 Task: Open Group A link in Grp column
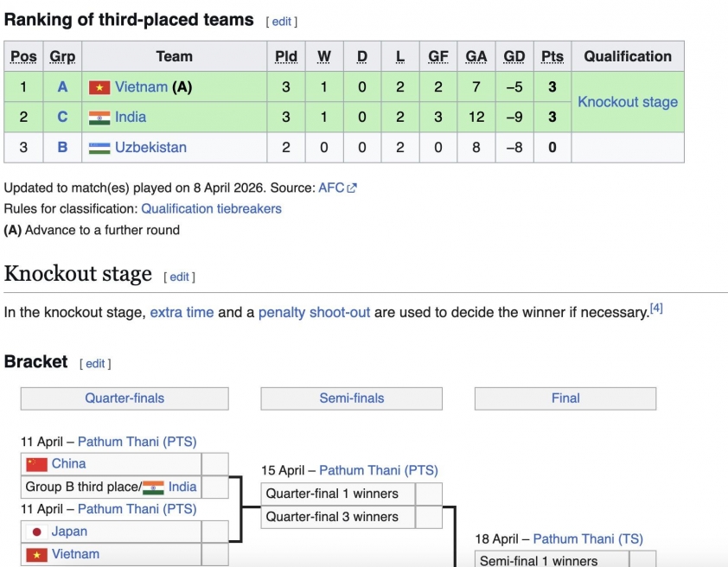click(x=62, y=86)
